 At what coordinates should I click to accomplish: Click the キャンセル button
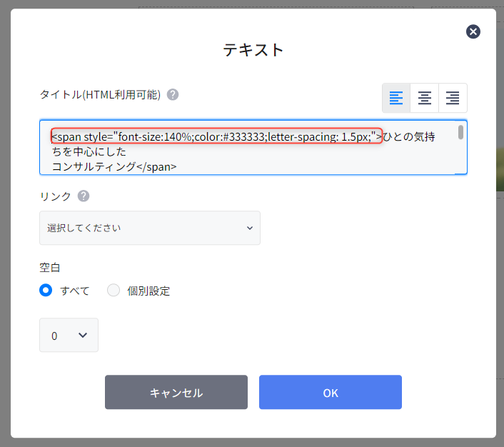pos(176,392)
